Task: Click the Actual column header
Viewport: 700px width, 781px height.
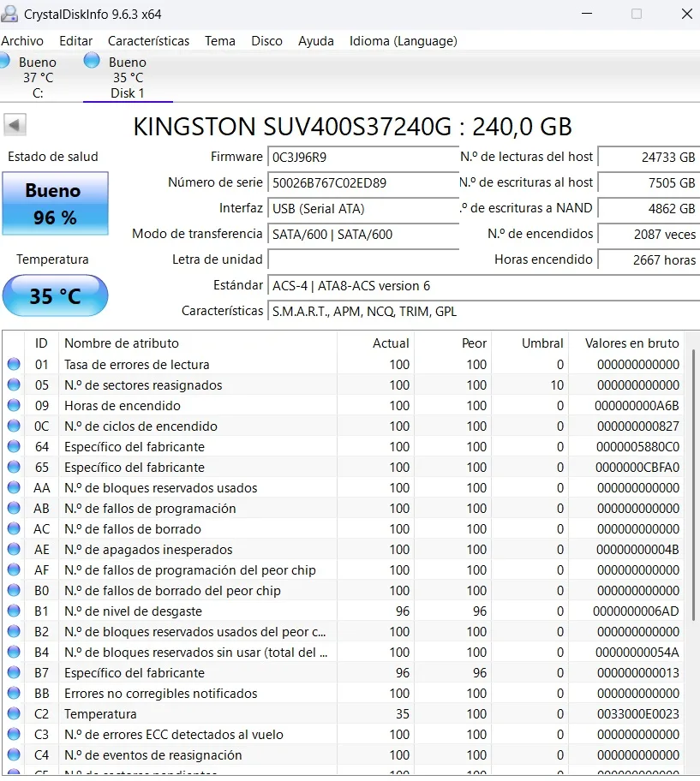Action: click(375, 343)
